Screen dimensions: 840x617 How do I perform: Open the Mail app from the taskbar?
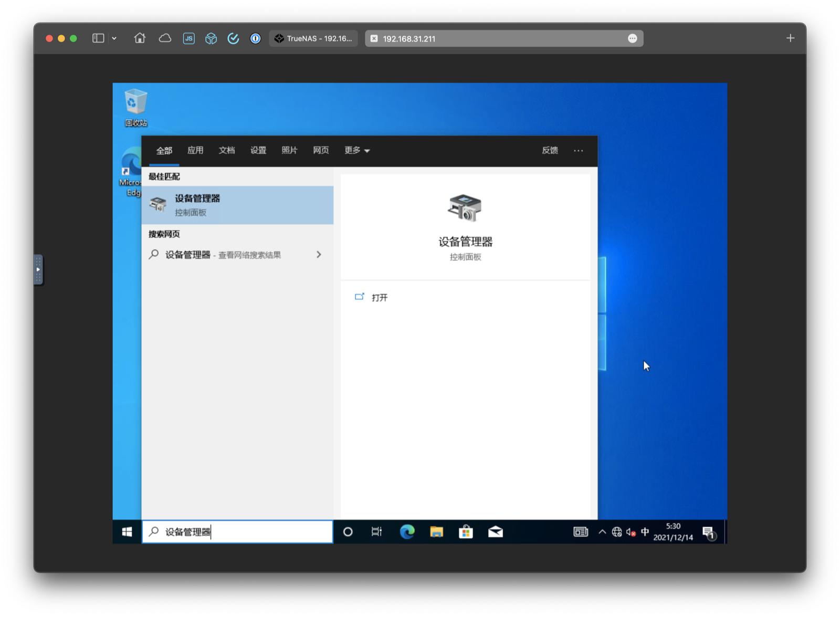495,532
